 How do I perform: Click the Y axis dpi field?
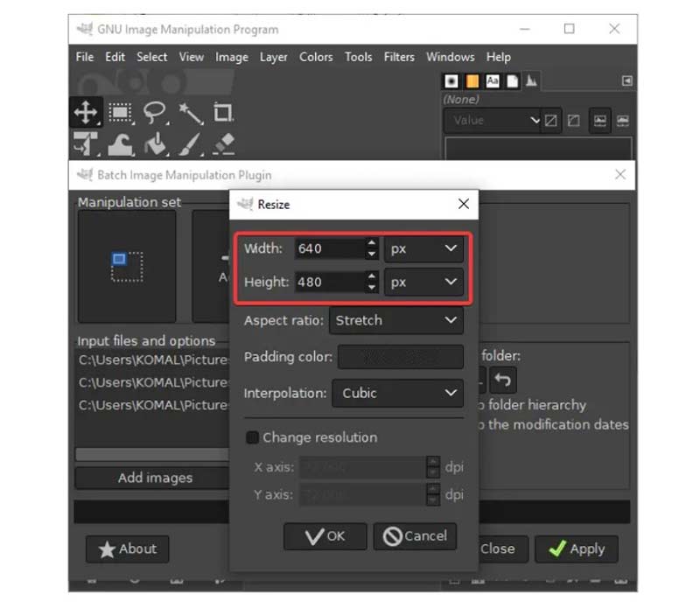(x=362, y=494)
